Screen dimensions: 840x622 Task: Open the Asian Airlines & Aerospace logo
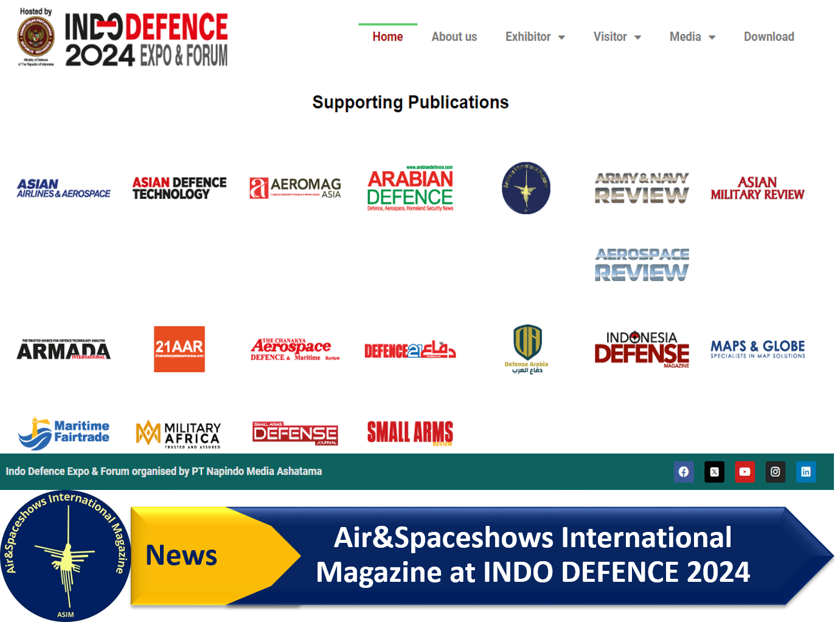pyautogui.click(x=64, y=188)
